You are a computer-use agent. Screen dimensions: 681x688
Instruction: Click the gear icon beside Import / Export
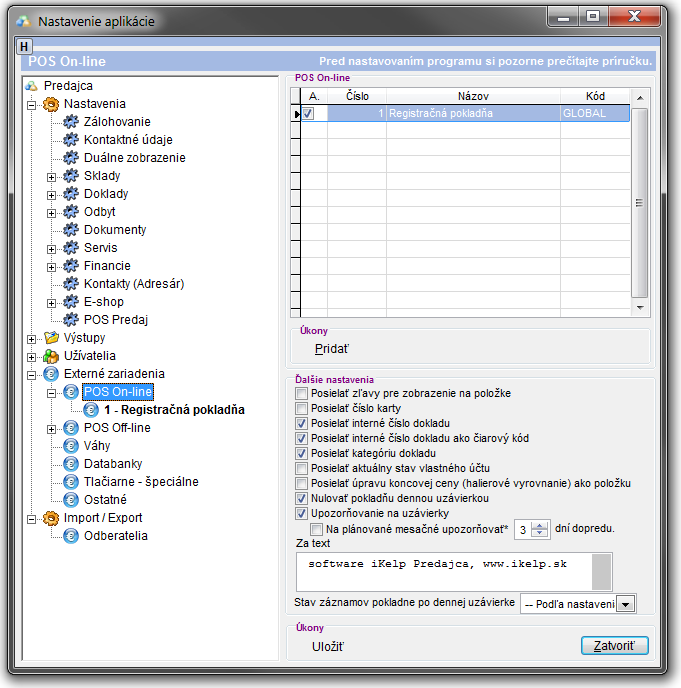pos(51,518)
